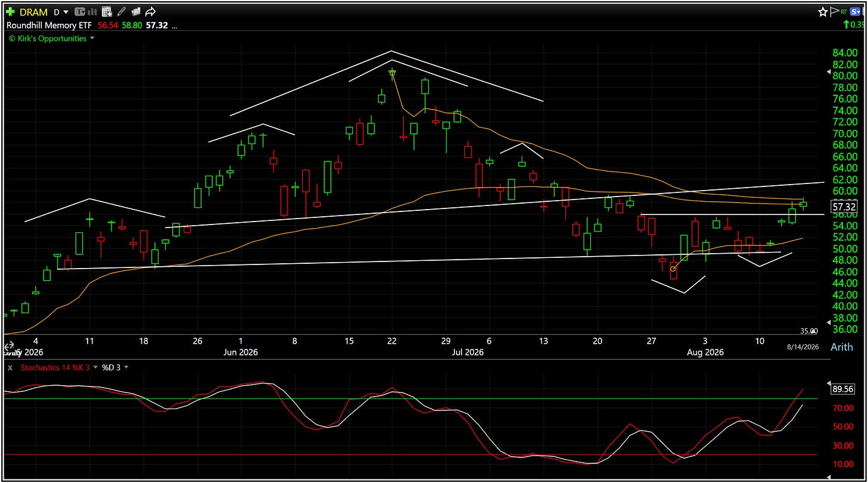Click the time-axis scroll arrows icon

(x=8, y=346)
